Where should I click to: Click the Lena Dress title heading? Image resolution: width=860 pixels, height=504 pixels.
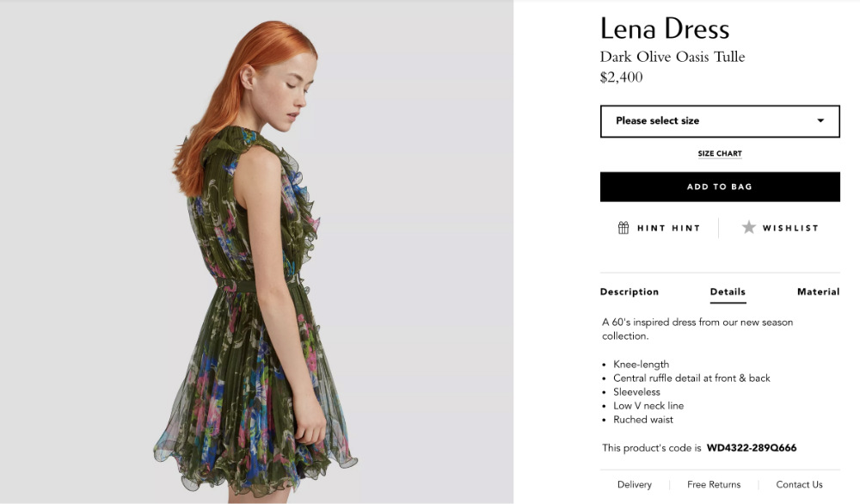tap(665, 28)
